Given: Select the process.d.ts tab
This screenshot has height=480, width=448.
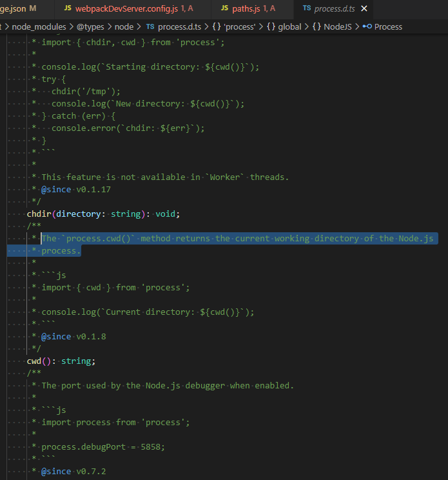Looking at the screenshot, I should pyautogui.click(x=335, y=9).
